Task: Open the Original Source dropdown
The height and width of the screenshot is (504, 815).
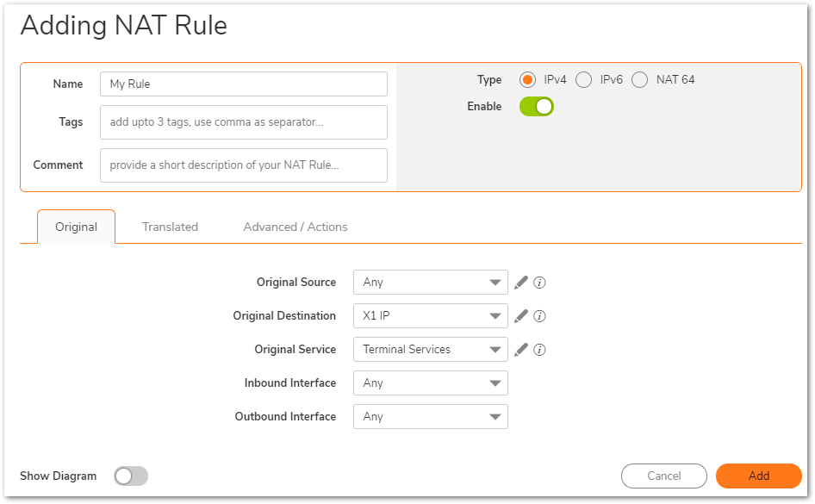Action: tap(430, 283)
